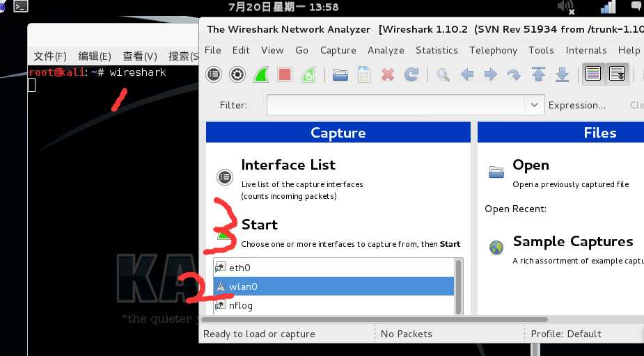Click the Expression... button

tap(577, 105)
